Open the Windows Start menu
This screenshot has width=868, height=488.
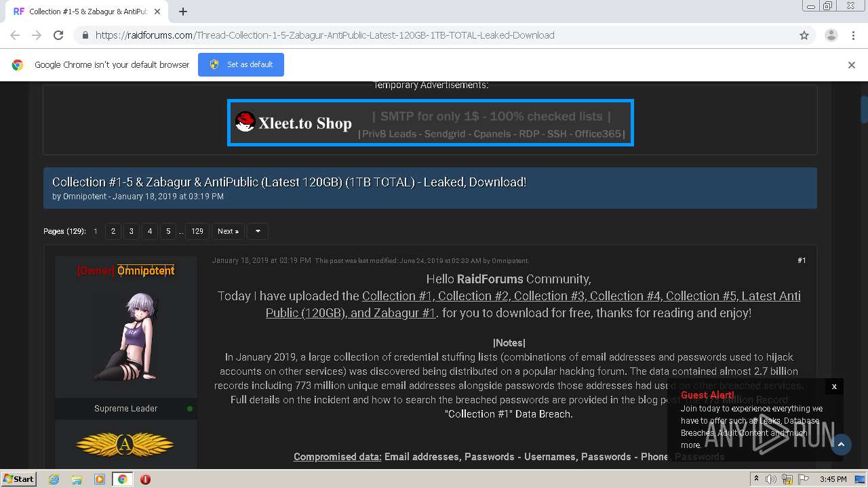click(x=18, y=479)
